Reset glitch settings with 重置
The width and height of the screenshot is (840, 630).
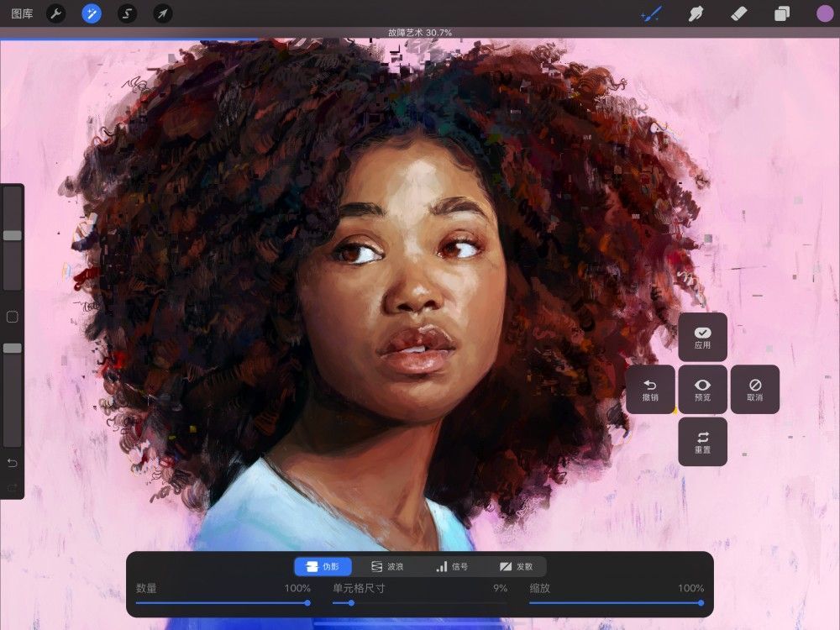(703, 441)
